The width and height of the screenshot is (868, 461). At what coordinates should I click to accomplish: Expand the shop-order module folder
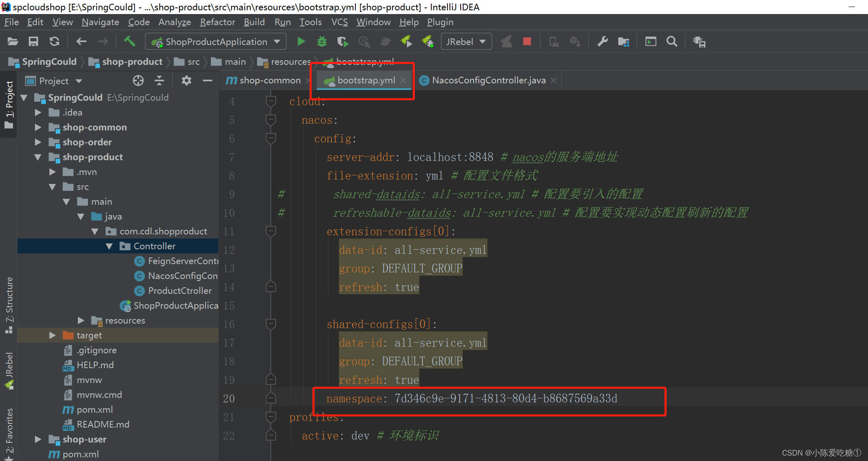point(38,142)
